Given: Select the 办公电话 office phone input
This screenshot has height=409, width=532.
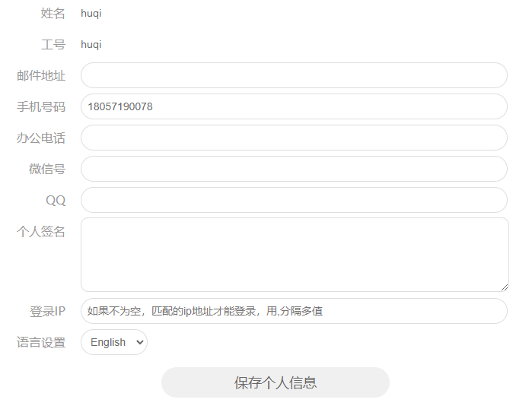Looking at the screenshot, I should tap(294, 138).
